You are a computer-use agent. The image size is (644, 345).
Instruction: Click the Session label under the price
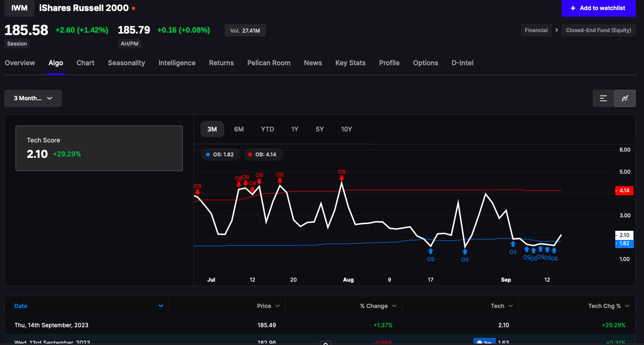coord(17,44)
